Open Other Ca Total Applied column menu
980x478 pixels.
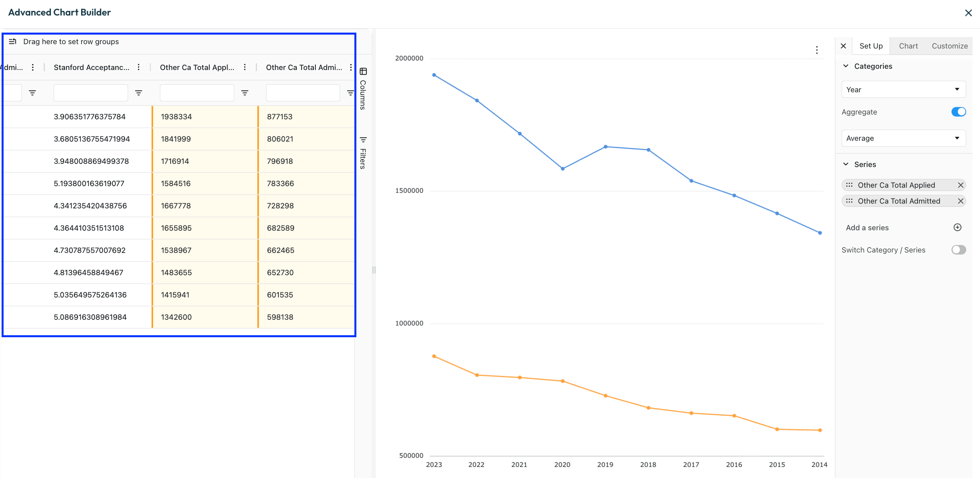[245, 67]
